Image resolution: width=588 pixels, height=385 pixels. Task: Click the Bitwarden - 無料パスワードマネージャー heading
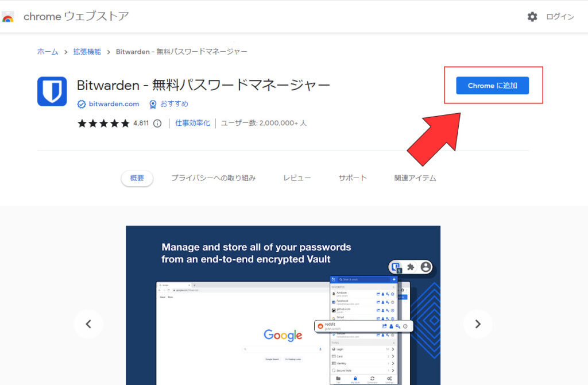[203, 85]
